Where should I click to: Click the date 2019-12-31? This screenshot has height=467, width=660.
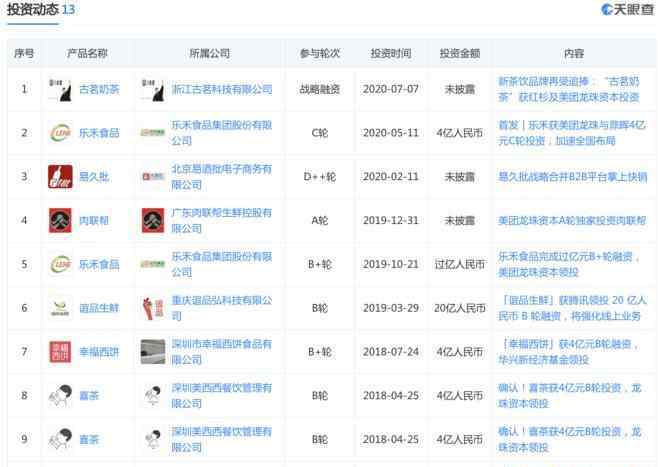coord(391,221)
